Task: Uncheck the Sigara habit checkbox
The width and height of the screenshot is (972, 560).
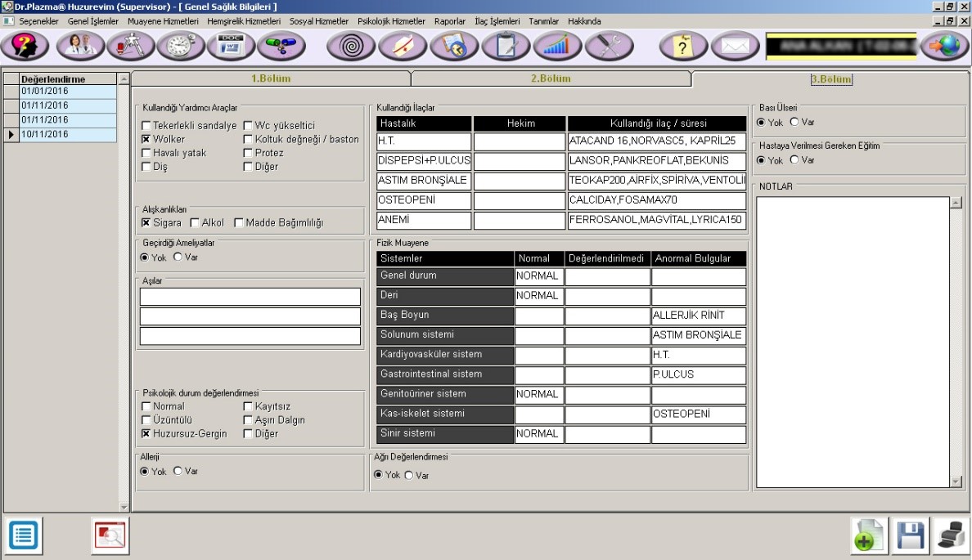Action: [146, 222]
